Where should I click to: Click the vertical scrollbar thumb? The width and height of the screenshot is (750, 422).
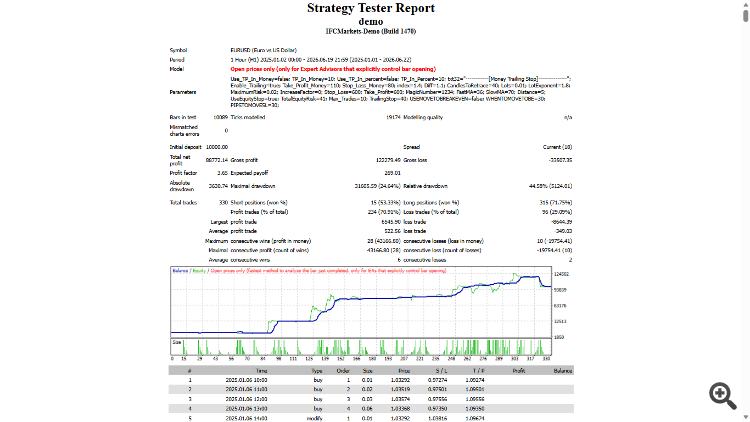click(745, 14)
